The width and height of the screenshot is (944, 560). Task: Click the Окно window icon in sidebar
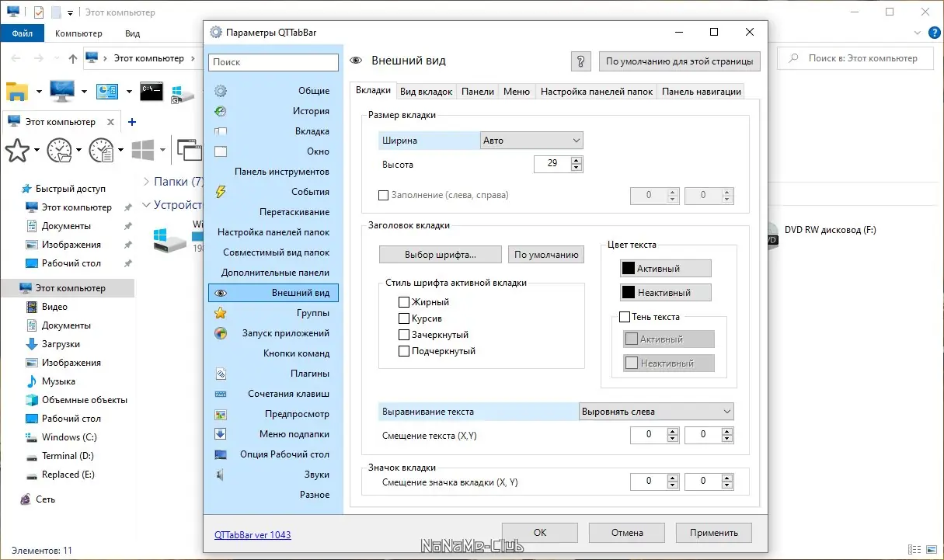[221, 151]
